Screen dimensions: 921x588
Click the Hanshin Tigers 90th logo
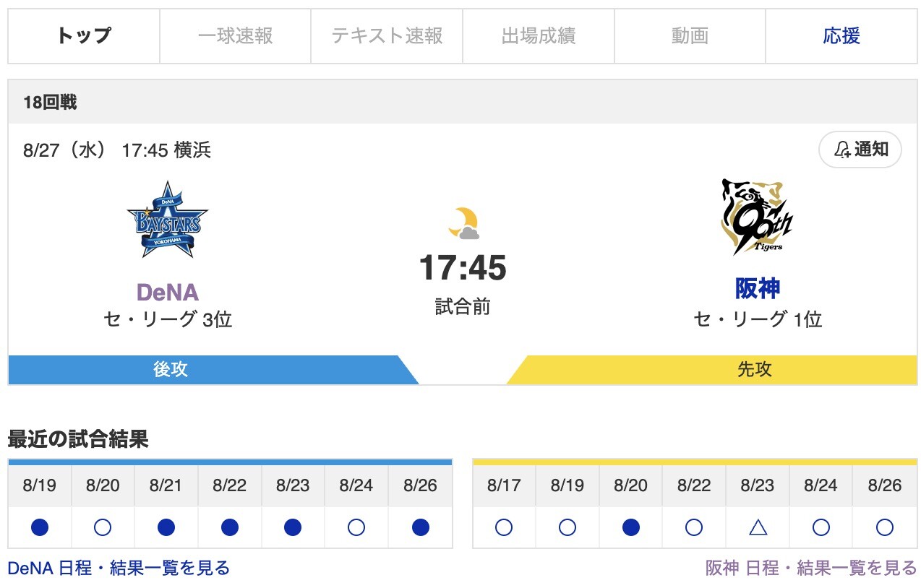pos(757,217)
